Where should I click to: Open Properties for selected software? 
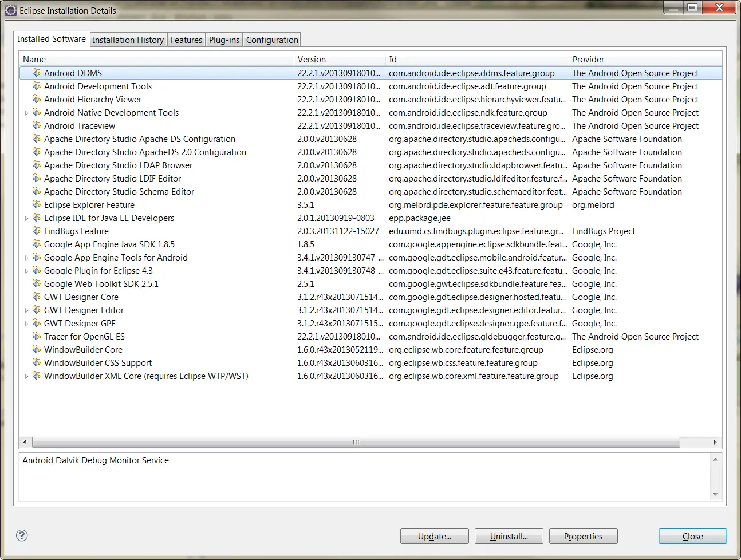583,536
